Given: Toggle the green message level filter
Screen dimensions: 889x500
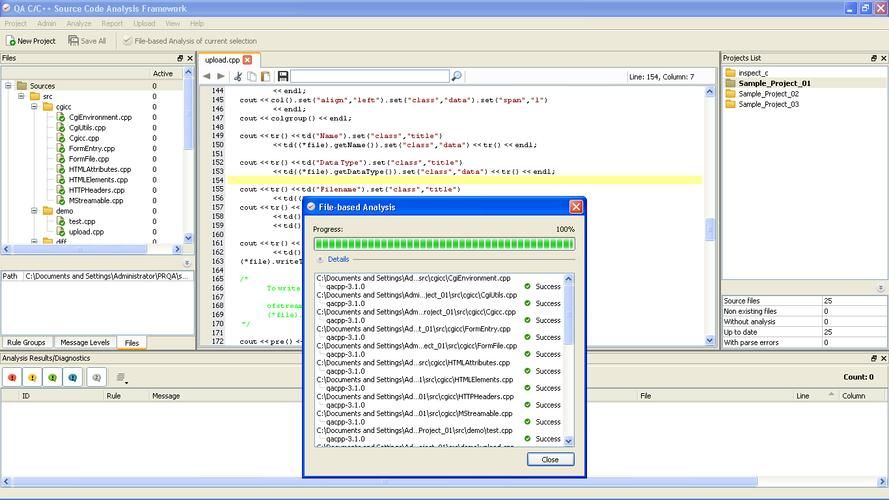Looking at the screenshot, I should point(52,377).
